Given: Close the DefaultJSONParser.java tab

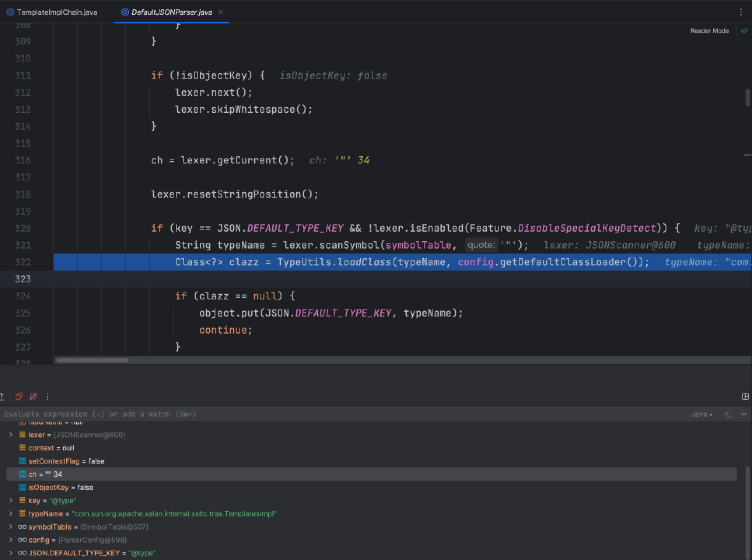Looking at the screenshot, I should [x=221, y=12].
